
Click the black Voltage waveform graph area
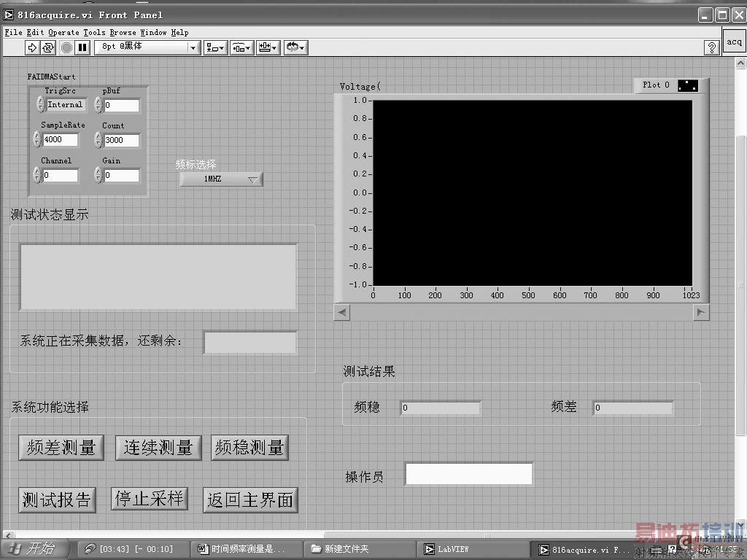coord(532,192)
